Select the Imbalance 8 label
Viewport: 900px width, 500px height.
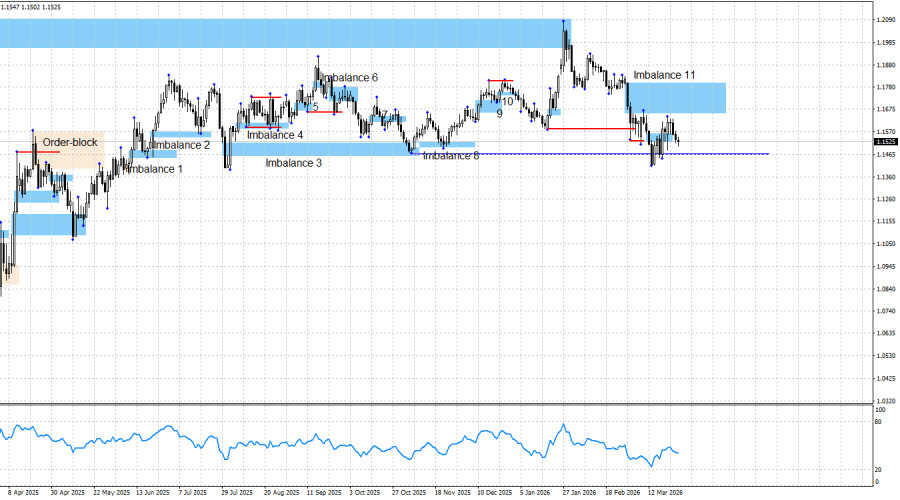pyautogui.click(x=450, y=156)
